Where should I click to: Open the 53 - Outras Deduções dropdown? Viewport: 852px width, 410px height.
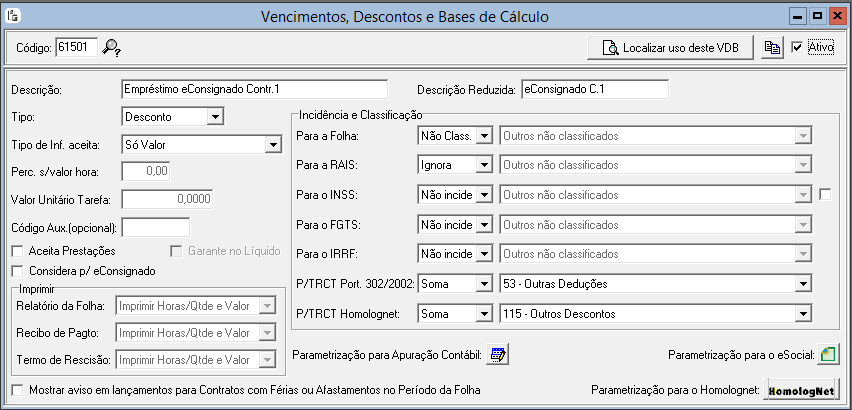pos(803,283)
